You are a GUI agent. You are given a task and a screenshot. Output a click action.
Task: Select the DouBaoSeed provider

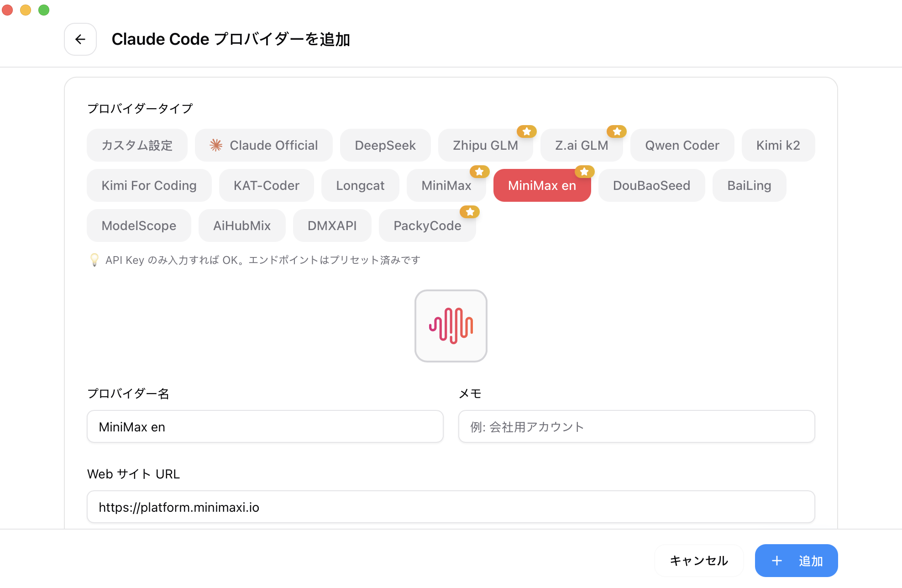[x=651, y=185]
